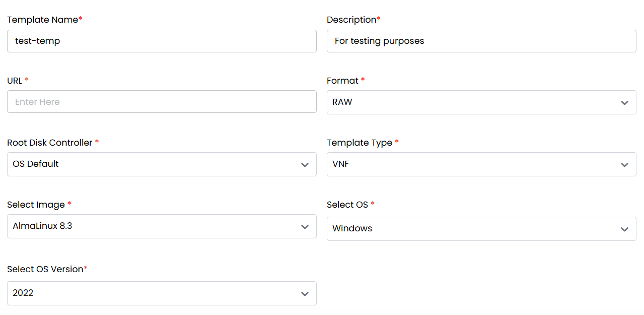Click the URL label above the field
The width and height of the screenshot is (644, 315).
(x=15, y=81)
